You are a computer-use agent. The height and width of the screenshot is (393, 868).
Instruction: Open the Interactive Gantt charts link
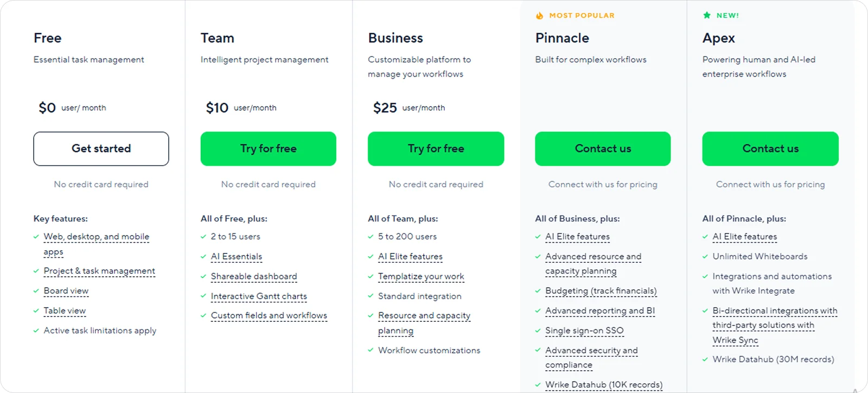pos(258,296)
